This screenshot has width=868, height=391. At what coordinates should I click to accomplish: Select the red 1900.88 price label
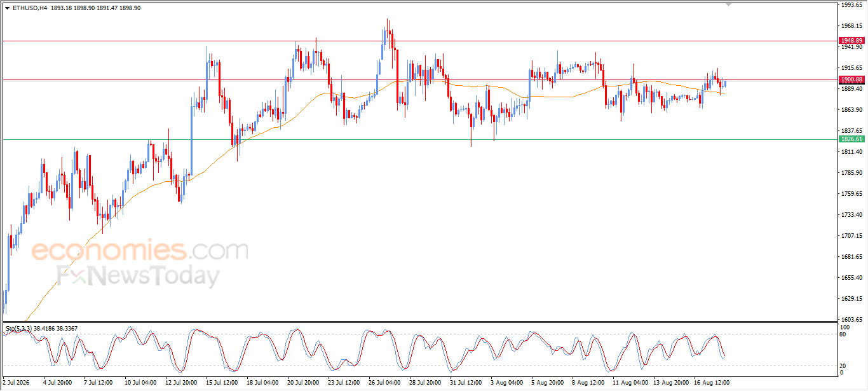click(851, 79)
